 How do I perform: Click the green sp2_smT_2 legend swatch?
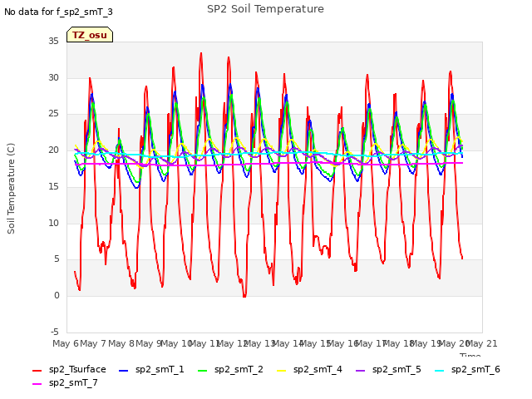click(x=202, y=371)
